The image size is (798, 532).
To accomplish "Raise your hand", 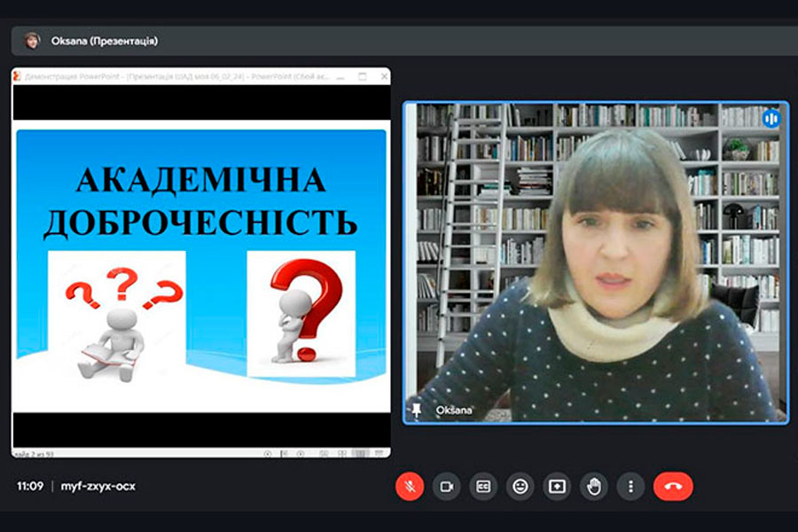I will 594,487.
